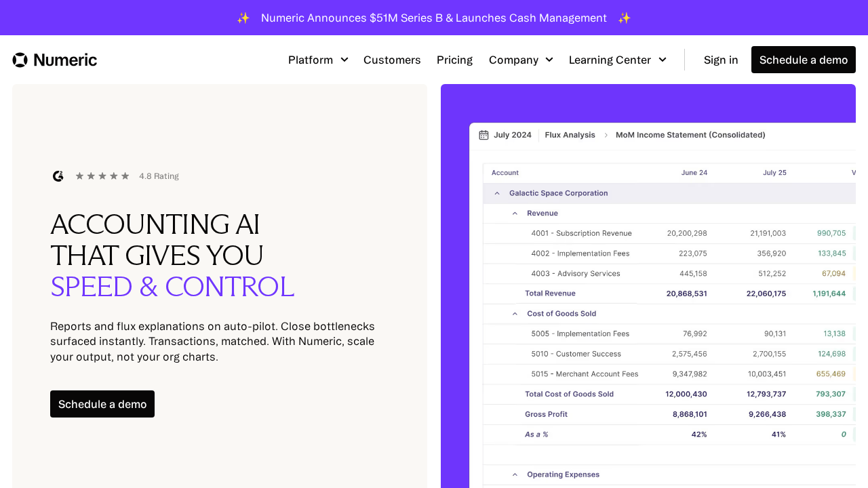868x488 pixels.
Task: Click Sign in link
Action: click(x=721, y=60)
